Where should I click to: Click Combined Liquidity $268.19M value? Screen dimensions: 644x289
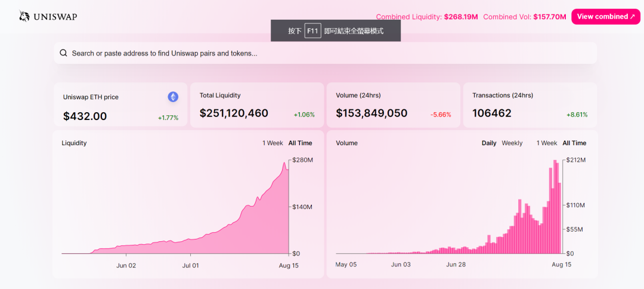(x=461, y=17)
